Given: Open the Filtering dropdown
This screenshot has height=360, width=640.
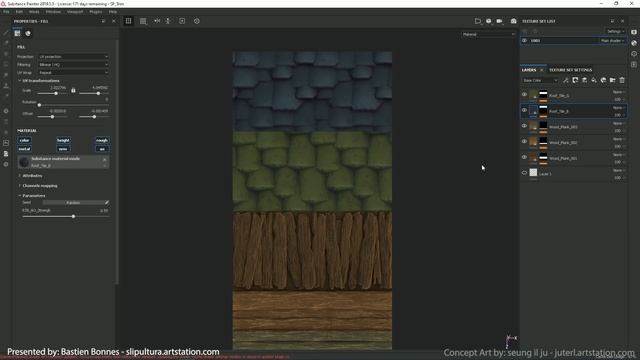Looking at the screenshot, I should coord(73,64).
